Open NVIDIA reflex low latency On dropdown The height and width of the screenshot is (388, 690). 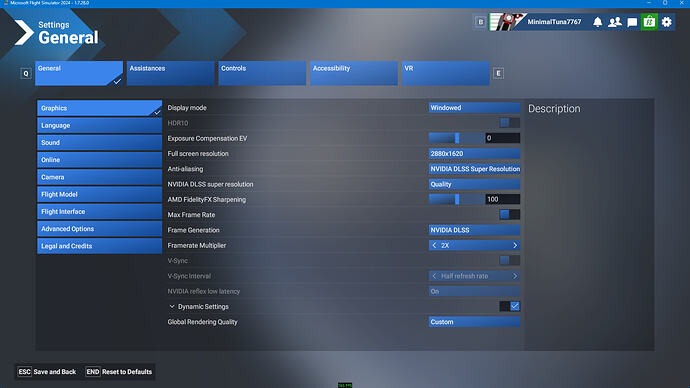pos(474,291)
